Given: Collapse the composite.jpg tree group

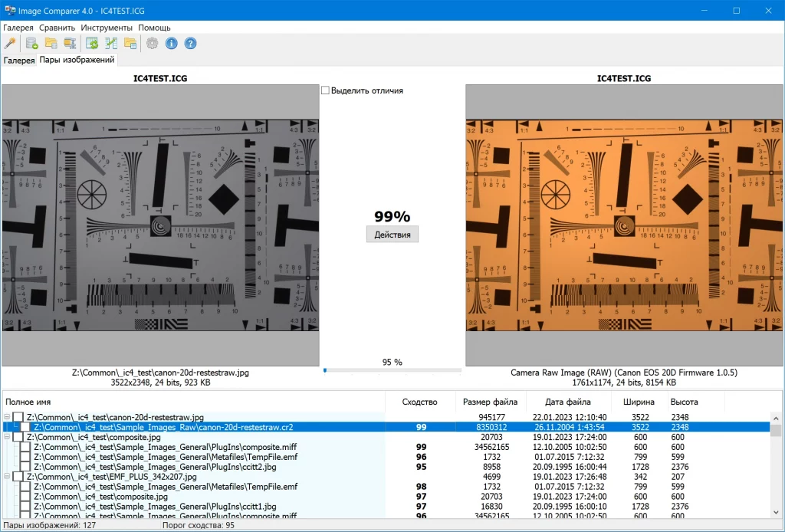Looking at the screenshot, I should (x=7, y=437).
